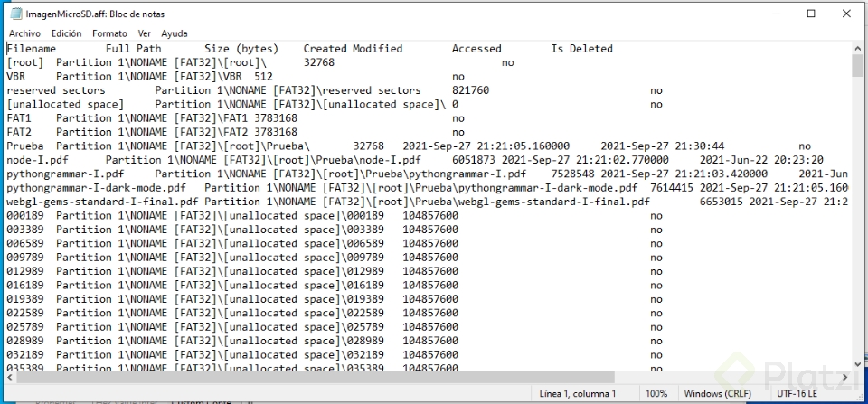Viewport: 868px width, 404px height.
Task: Click the 'Is Deleted' header text
Action: 581,49
